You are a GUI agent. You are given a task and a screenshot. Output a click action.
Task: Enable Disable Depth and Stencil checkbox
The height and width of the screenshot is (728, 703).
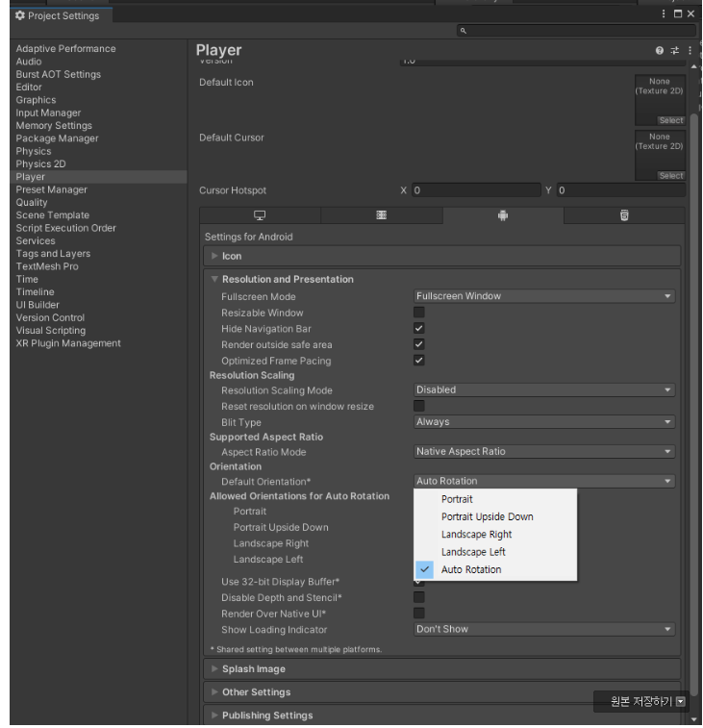(x=419, y=597)
